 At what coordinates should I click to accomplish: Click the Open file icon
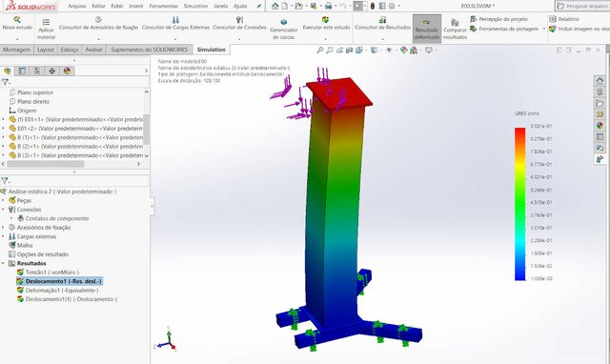click(x=298, y=6)
